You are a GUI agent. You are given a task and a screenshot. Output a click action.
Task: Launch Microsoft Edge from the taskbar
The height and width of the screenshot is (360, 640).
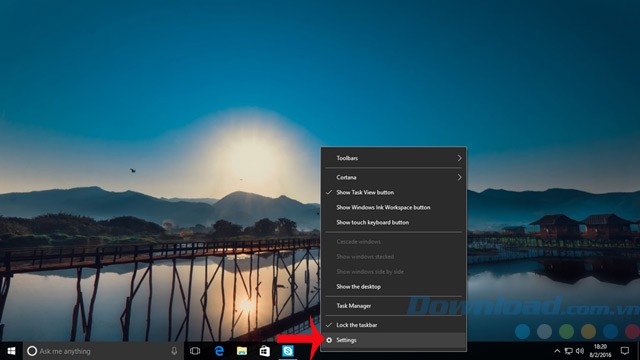point(219,351)
